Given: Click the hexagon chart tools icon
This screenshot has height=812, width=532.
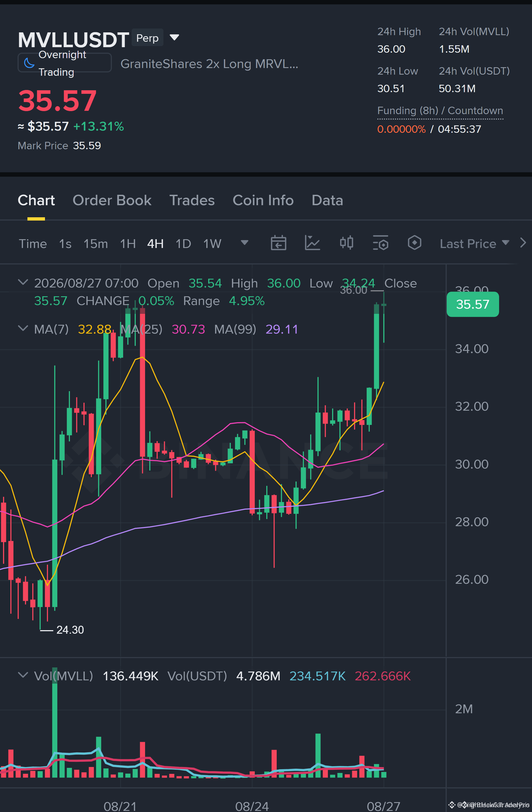Looking at the screenshot, I should coord(414,243).
